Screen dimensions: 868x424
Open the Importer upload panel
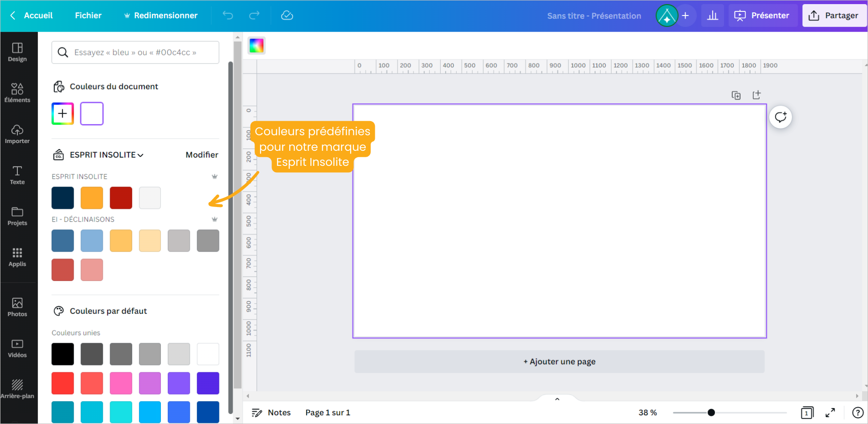[17, 134]
